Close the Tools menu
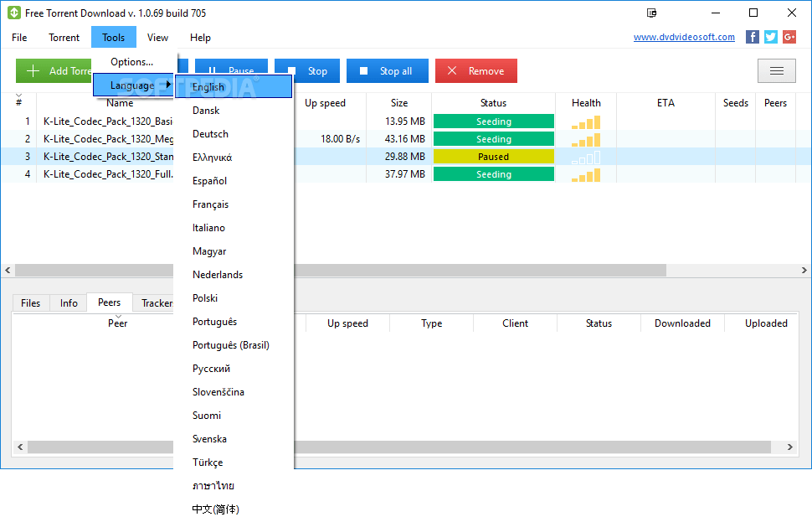This screenshot has height=522, width=812. click(x=113, y=38)
